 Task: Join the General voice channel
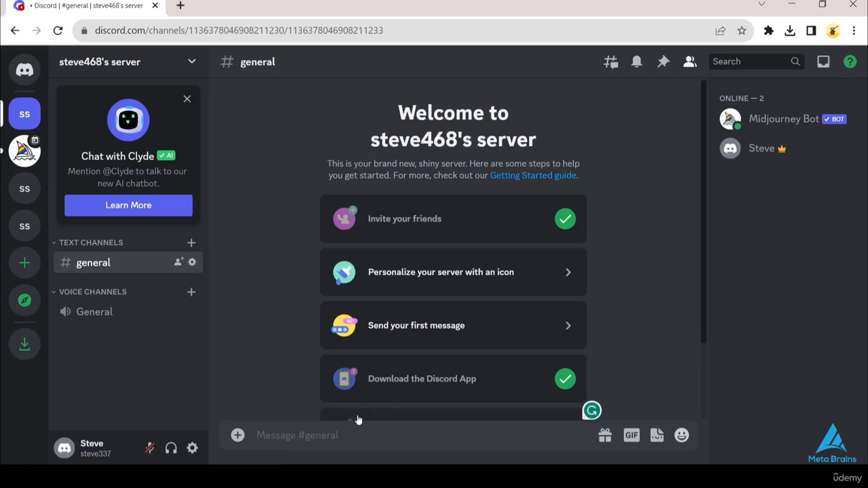(127, 312)
